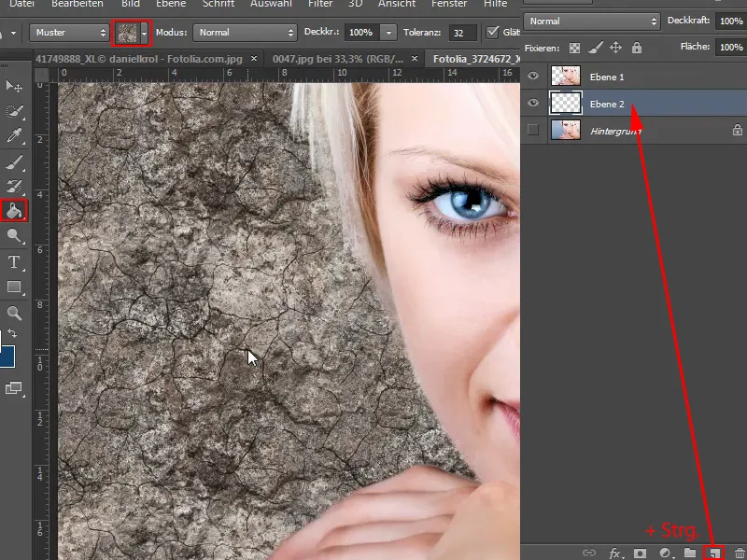The image size is (747, 560).
Task: Open the Modus Normal dropdown
Action: click(x=245, y=33)
